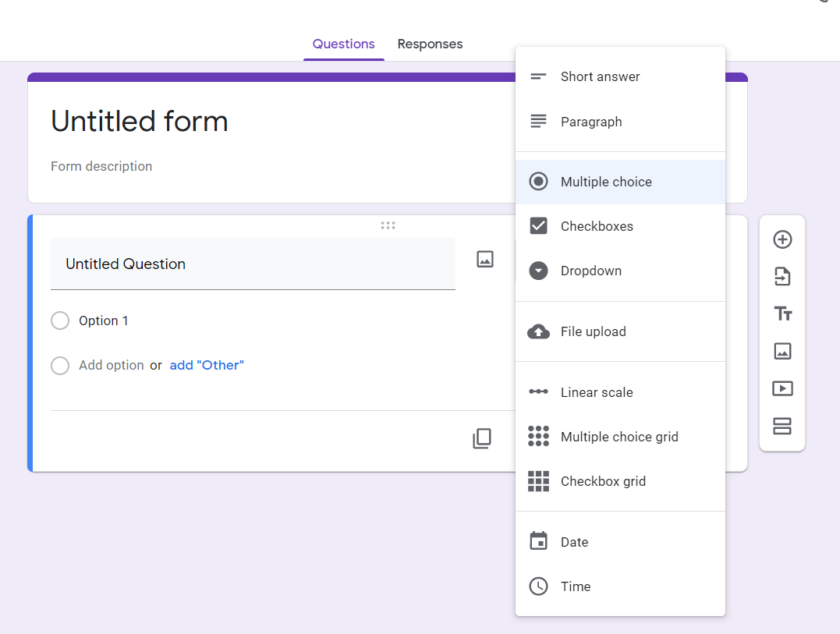Image resolution: width=840 pixels, height=634 pixels.
Task: Click the add "Other" link
Action: 207,365
